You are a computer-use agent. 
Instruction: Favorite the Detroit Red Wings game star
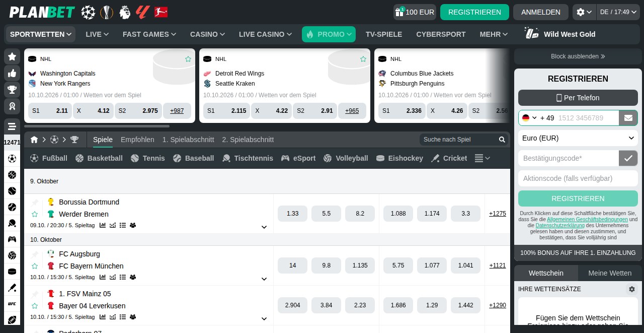point(363,59)
